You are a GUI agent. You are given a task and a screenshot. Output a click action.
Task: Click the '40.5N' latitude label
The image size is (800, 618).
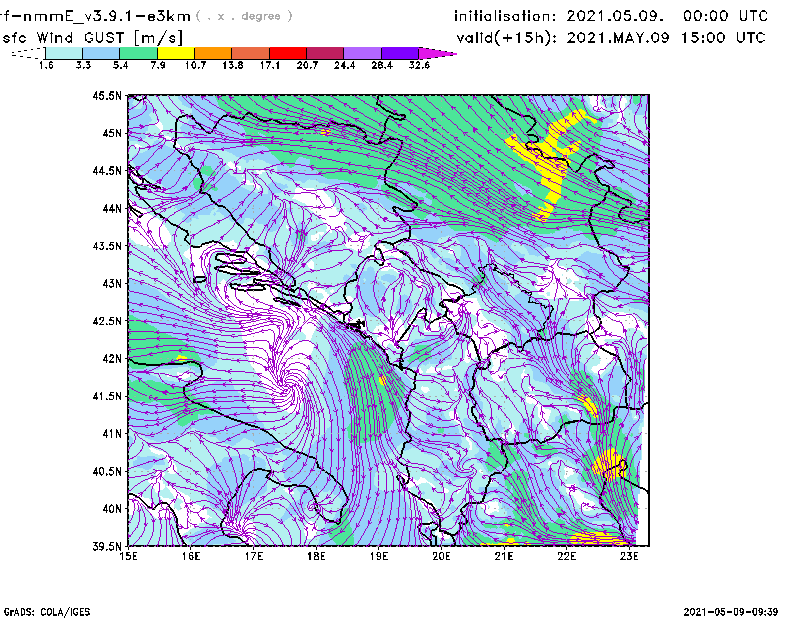coord(107,472)
